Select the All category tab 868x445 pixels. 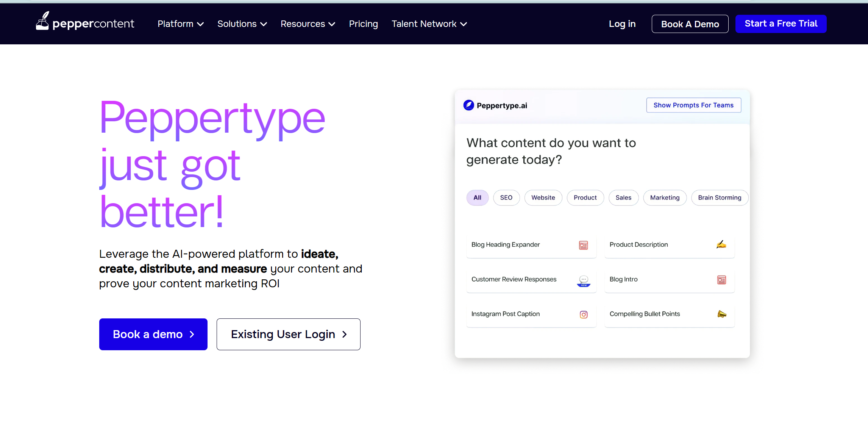(x=477, y=197)
